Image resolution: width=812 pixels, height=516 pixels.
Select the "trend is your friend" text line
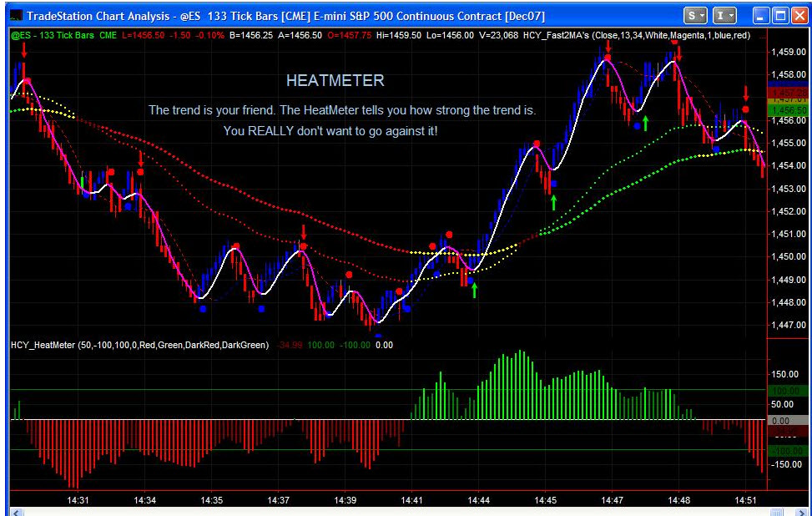[342, 110]
